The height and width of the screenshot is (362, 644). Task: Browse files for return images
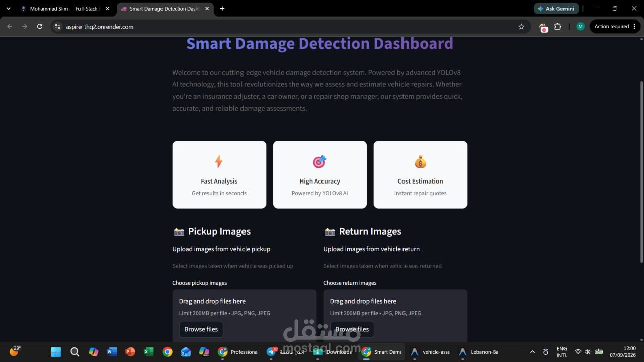[352, 329]
